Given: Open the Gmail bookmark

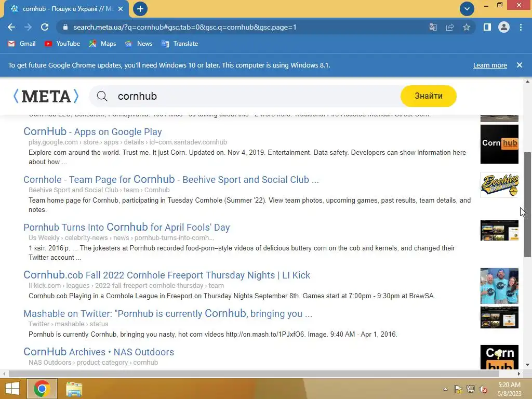Looking at the screenshot, I should tap(22, 44).
